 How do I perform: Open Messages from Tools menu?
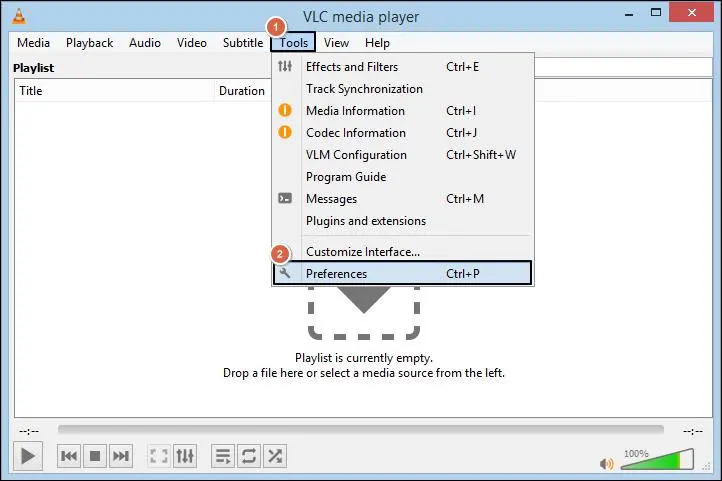[403, 199]
